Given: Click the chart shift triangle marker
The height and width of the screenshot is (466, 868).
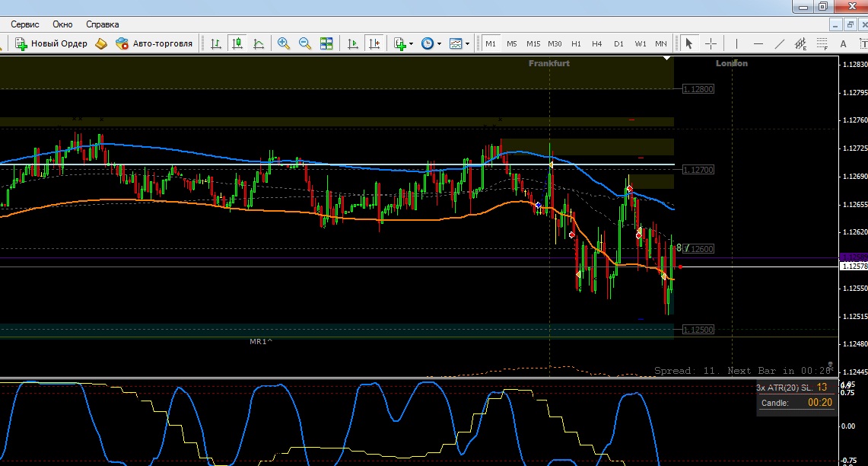Looking at the screenshot, I should [x=666, y=58].
